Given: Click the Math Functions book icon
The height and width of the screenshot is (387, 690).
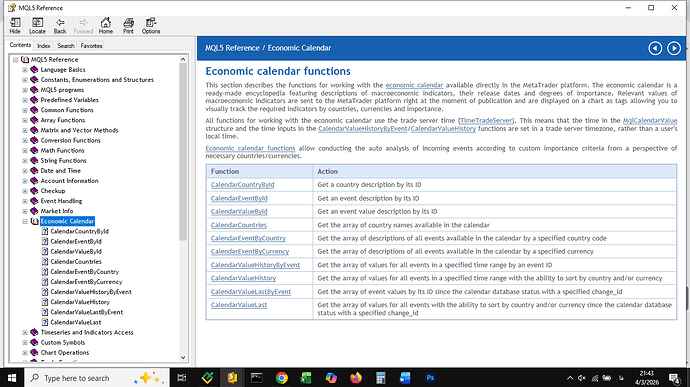Looking at the screenshot, I should 34,151.
